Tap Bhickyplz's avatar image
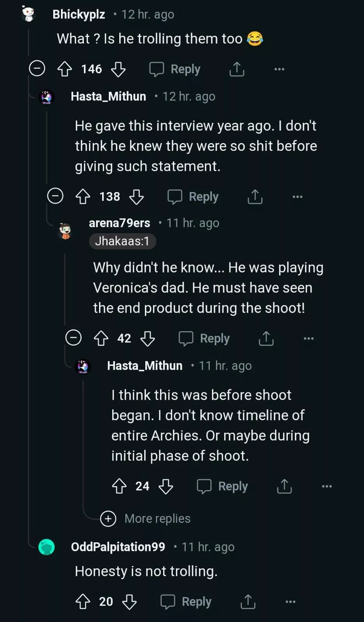 click(x=28, y=14)
